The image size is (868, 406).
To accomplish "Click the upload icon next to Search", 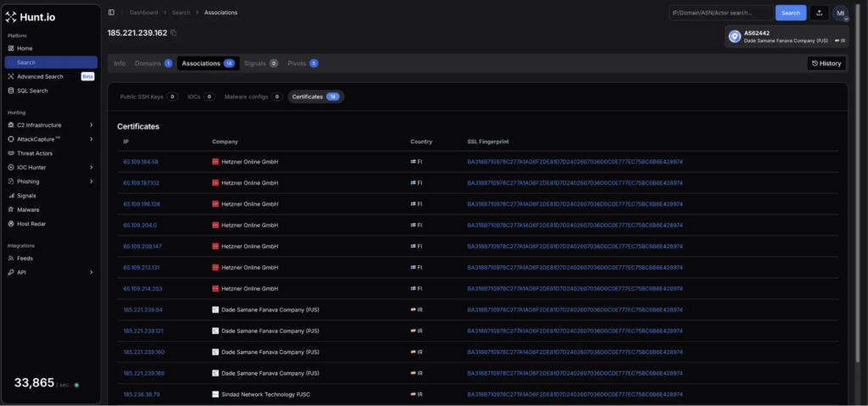I will (x=819, y=13).
